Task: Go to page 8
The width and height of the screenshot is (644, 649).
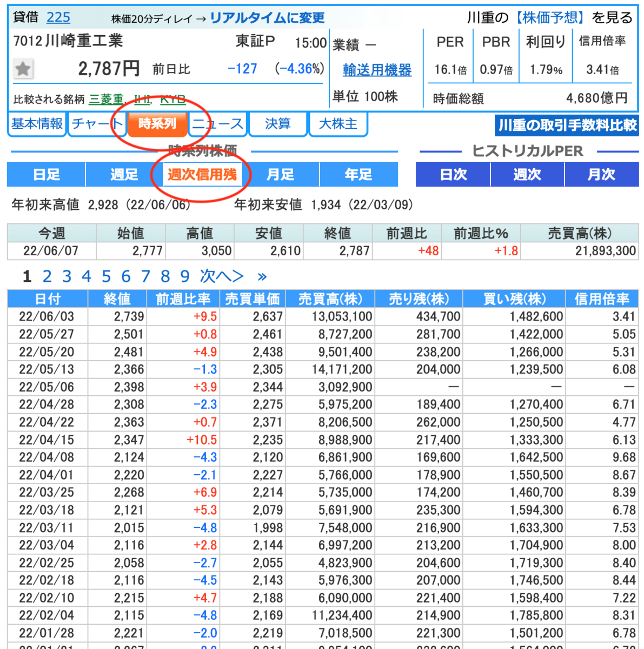Action: pyautogui.click(x=165, y=277)
